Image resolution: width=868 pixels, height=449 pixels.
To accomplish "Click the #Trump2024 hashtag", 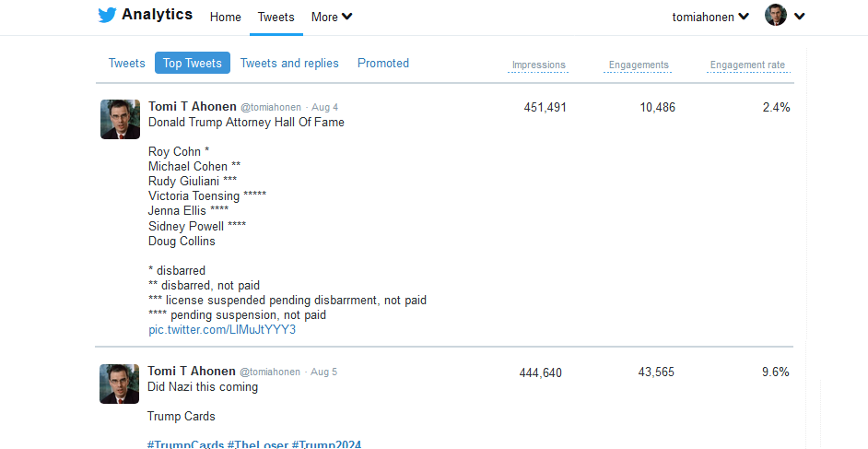I will point(326,444).
